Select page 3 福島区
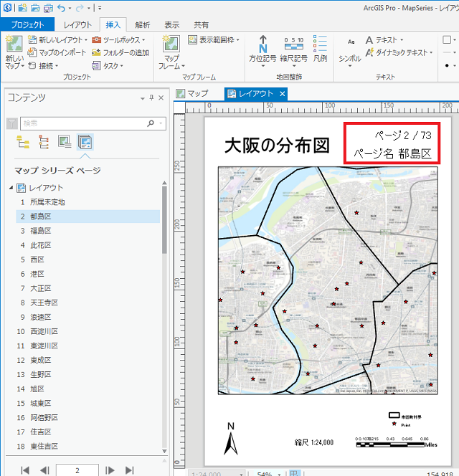This screenshot has width=459, height=476. (87, 231)
